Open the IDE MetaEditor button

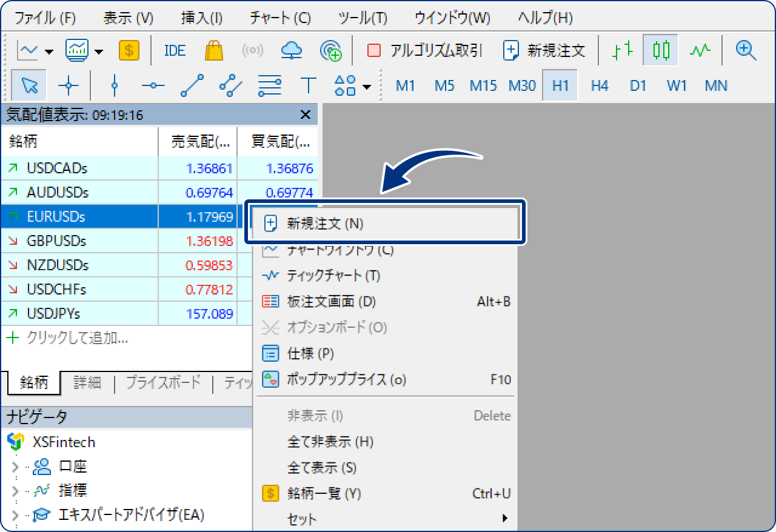click(x=175, y=50)
